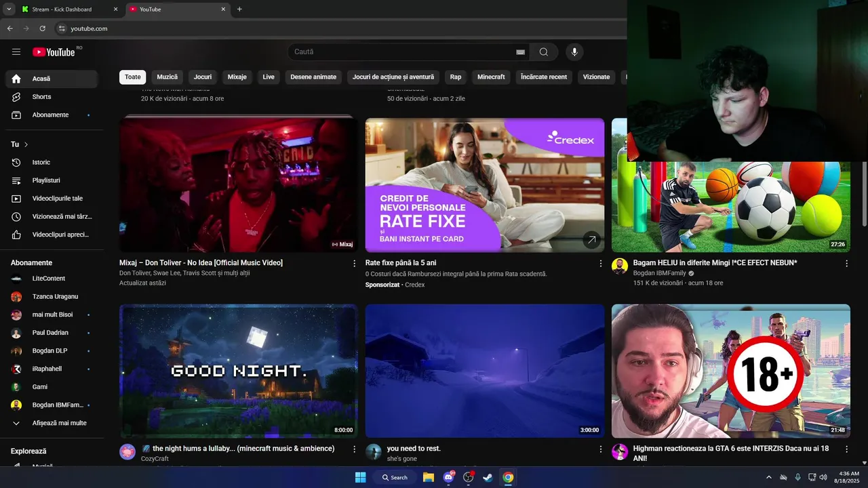Open the on-screen keyboard icon in search

[520, 52]
